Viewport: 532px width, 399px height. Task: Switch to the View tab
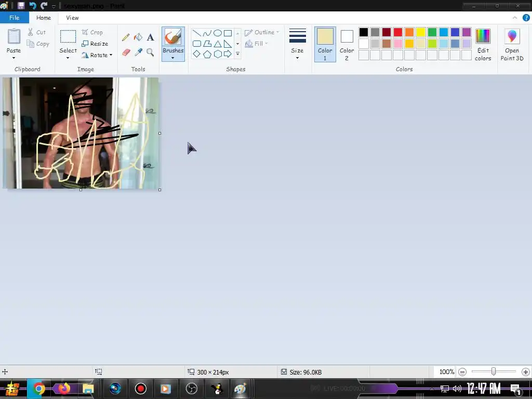point(72,18)
